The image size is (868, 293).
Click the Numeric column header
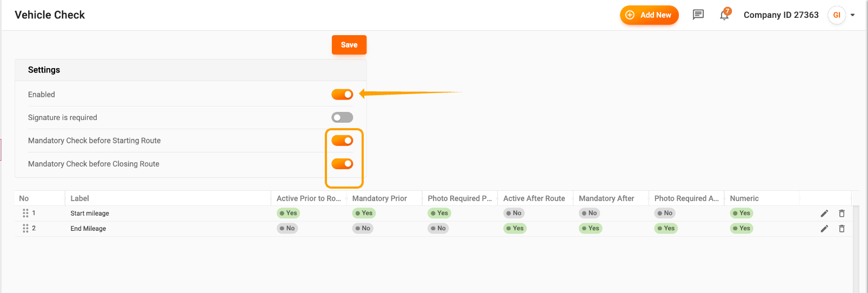tap(744, 198)
